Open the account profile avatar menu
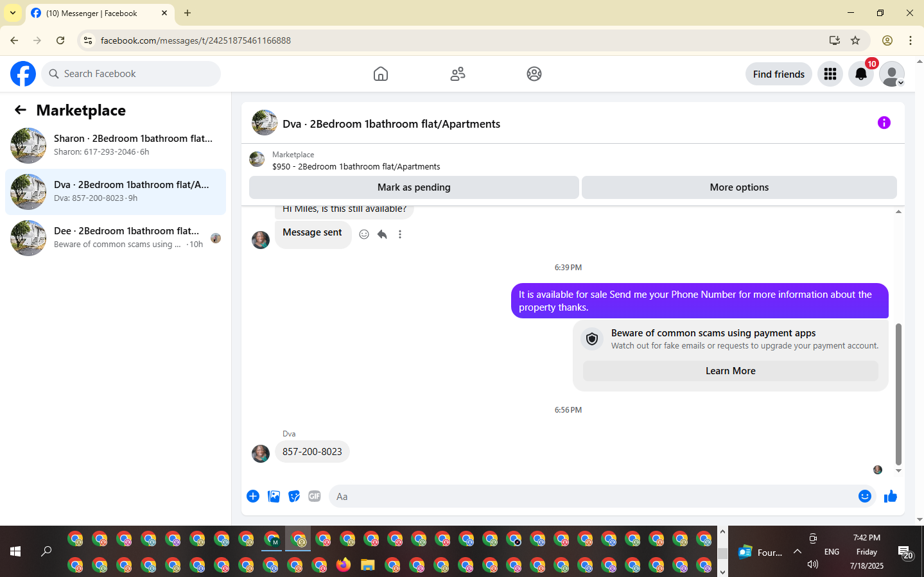The width and height of the screenshot is (924, 577). click(892, 74)
